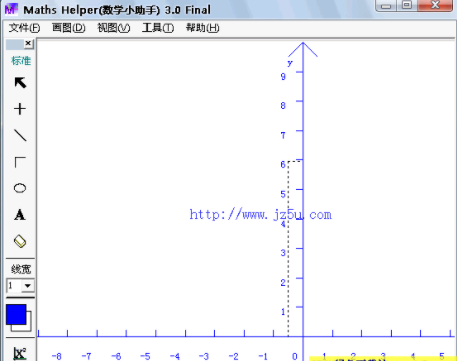This screenshot has width=457, height=361.
Task: Click the origin label 0
Action: click(x=295, y=356)
